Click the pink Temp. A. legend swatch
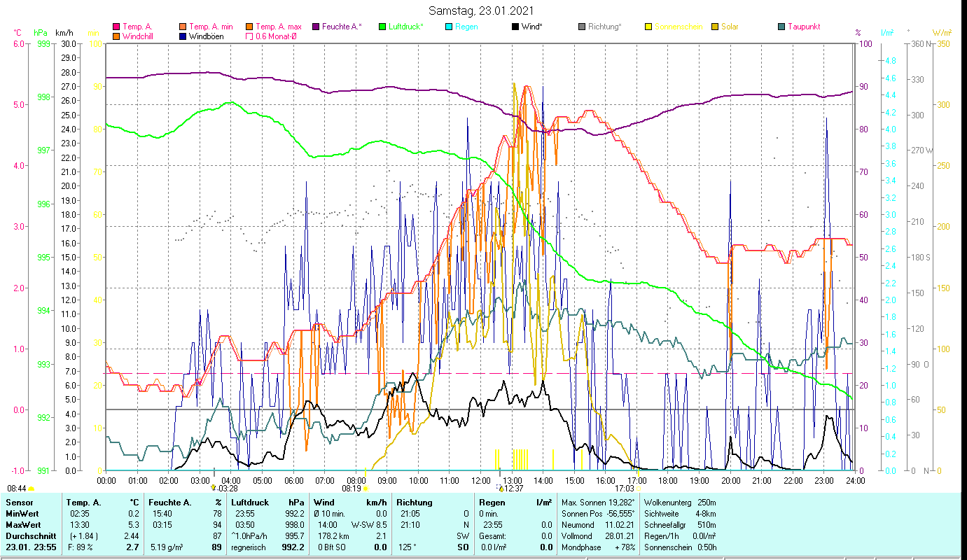The width and height of the screenshot is (967, 560). [x=116, y=27]
